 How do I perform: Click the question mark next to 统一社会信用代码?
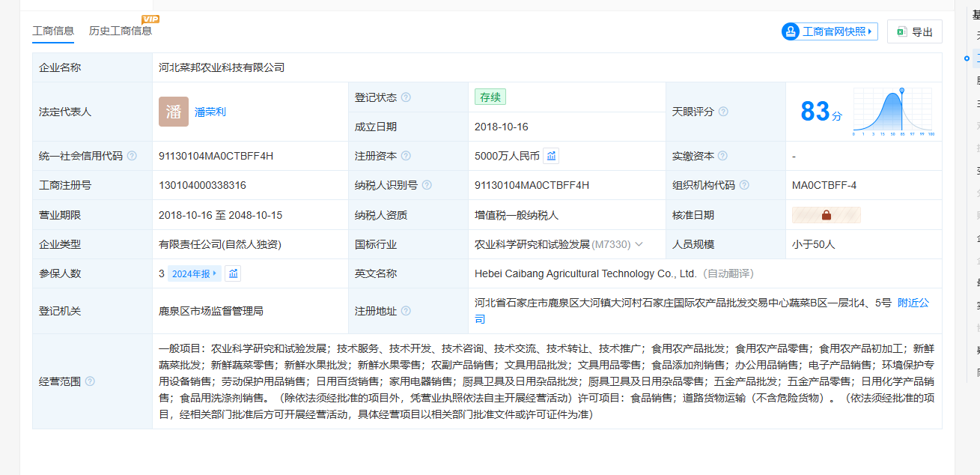click(x=132, y=156)
